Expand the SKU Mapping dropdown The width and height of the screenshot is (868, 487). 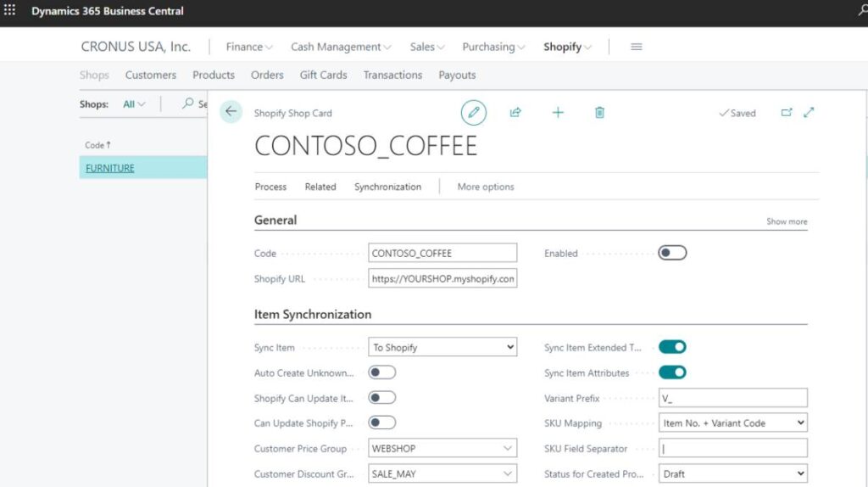[733, 423]
